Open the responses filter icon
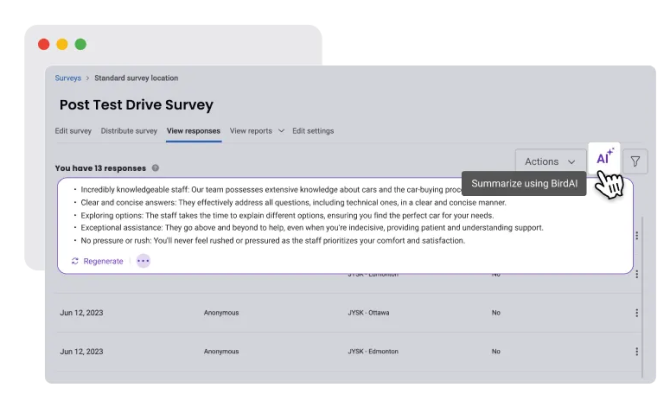Viewport: 670px width, 410px height. pos(635,160)
